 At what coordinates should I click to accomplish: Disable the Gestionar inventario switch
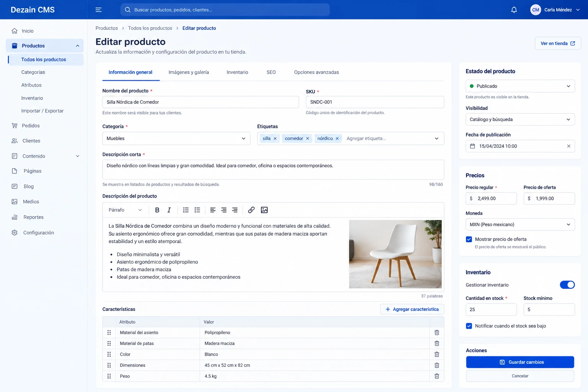pos(567,285)
